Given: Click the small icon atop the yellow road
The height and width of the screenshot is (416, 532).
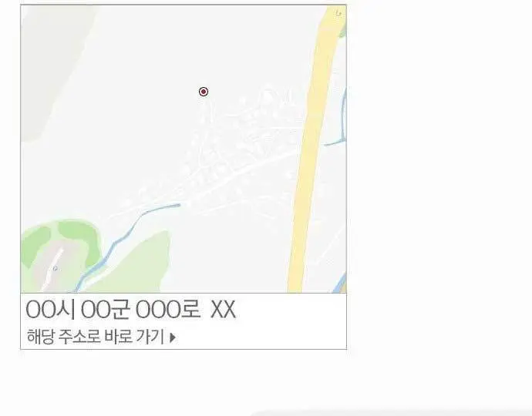Looking at the screenshot, I should [338, 13].
